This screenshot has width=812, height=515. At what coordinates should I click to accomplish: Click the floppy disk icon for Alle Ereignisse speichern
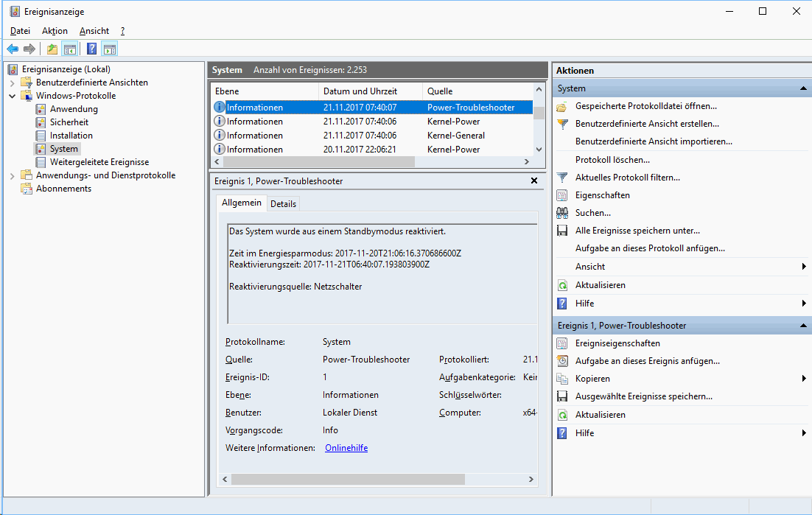[x=562, y=231]
